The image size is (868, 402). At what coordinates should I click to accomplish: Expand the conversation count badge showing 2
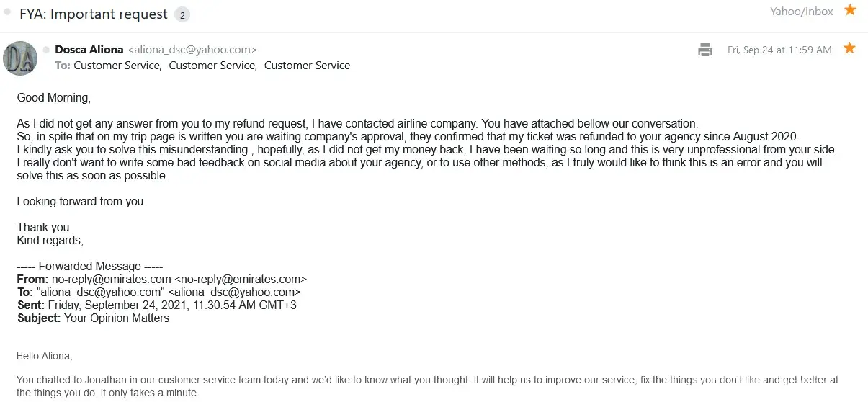(x=182, y=14)
